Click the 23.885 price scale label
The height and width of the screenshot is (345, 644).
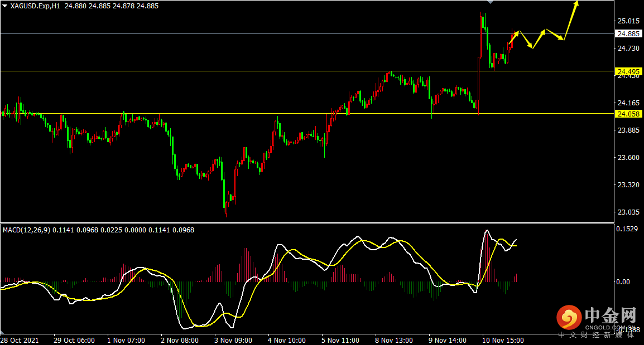(628, 130)
